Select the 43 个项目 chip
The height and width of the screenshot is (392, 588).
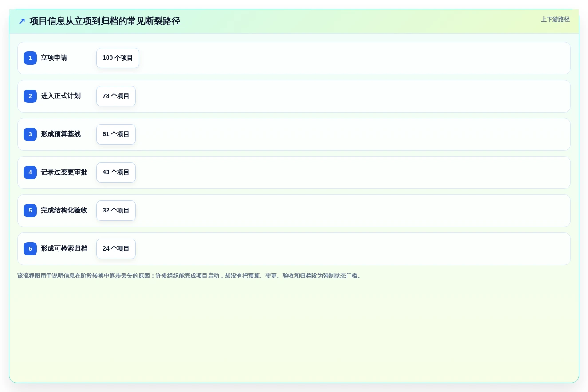click(116, 172)
